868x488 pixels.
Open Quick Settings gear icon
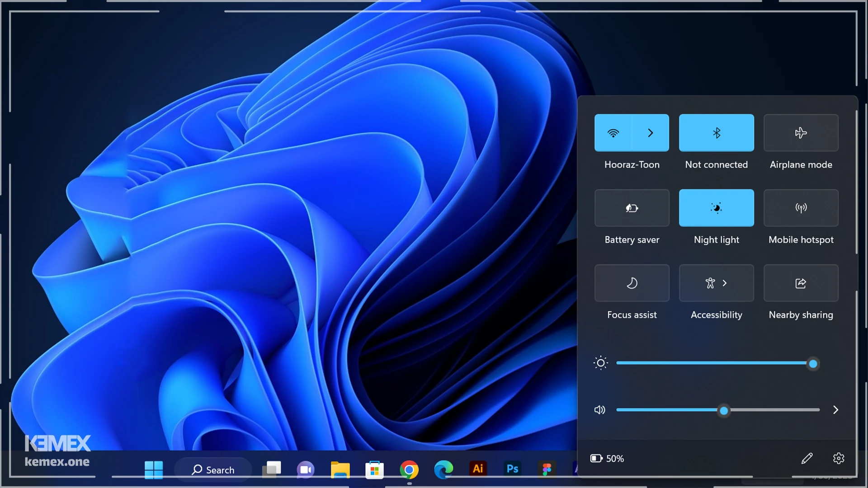pos(838,458)
